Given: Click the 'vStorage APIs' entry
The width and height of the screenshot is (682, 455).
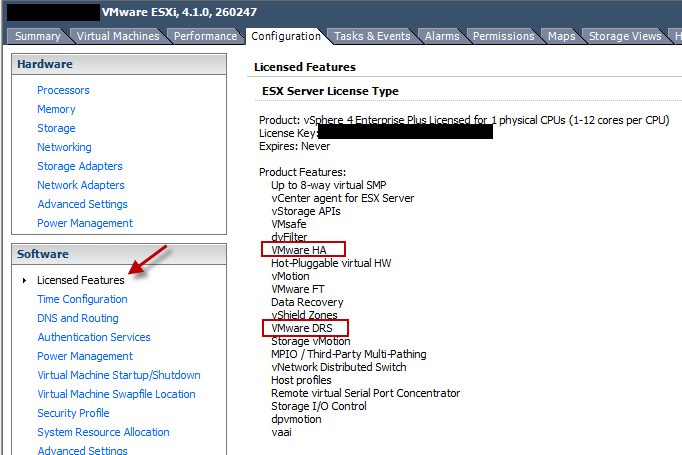Looking at the screenshot, I should pyautogui.click(x=305, y=211).
